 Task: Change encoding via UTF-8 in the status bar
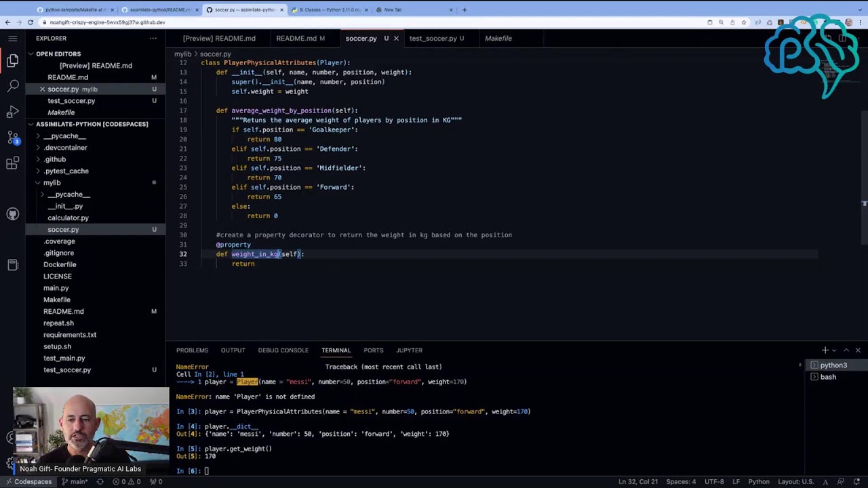point(714,482)
